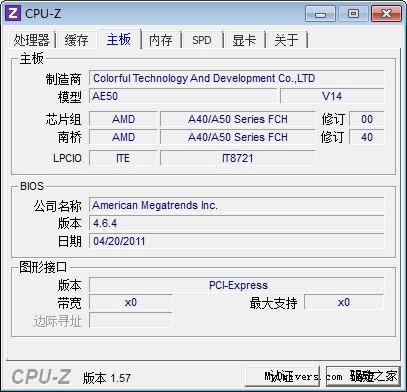Select the model field AE50
The height and width of the screenshot is (392, 407).
(x=183, y=96)
